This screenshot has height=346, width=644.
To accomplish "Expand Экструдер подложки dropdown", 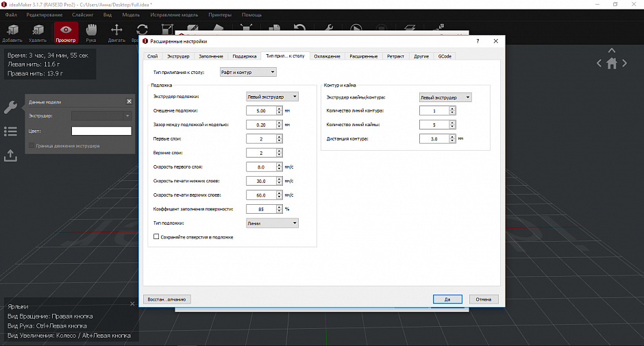I will [272, 97].
